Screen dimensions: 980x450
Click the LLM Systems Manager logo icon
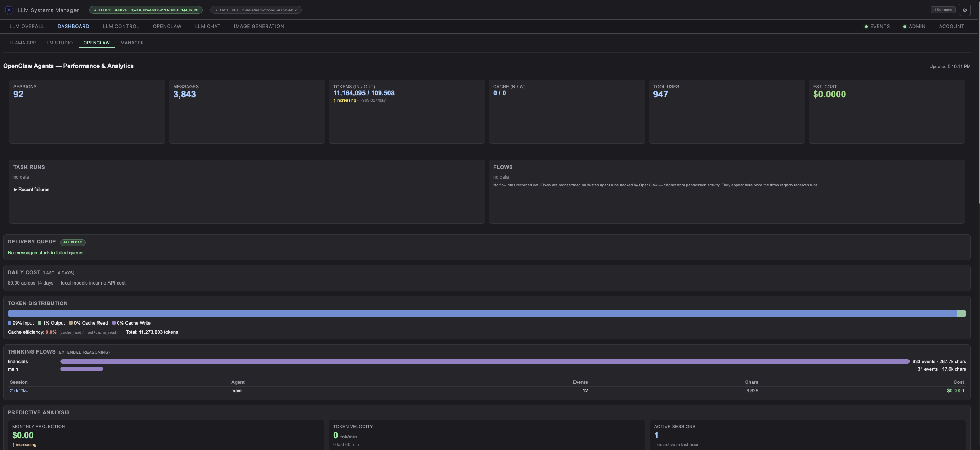click(9, 10)
